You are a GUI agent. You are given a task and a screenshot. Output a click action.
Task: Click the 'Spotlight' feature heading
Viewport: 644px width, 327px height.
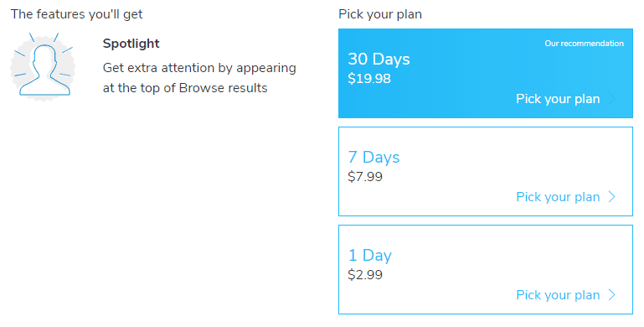tap(131, 44)
